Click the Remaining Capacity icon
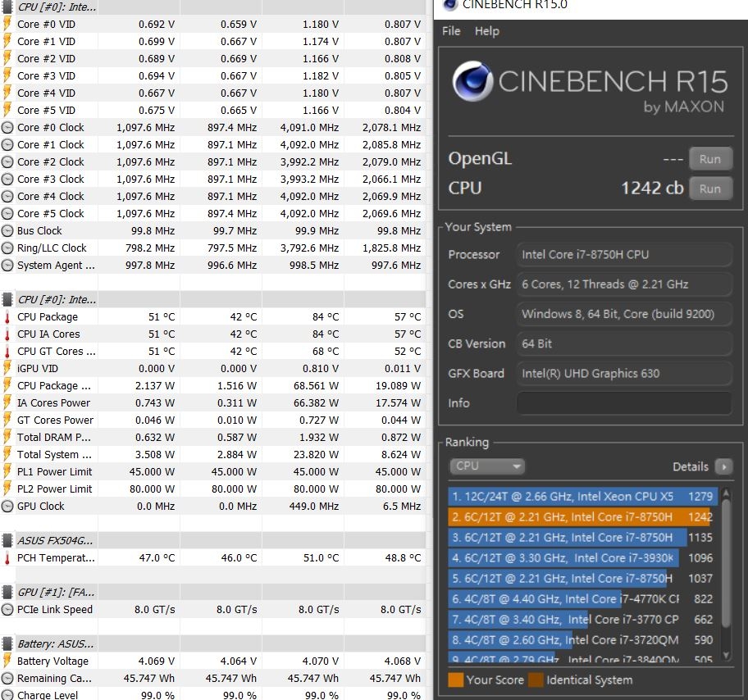The height and width of the screenshot is (700, 748). pos(7,678)
